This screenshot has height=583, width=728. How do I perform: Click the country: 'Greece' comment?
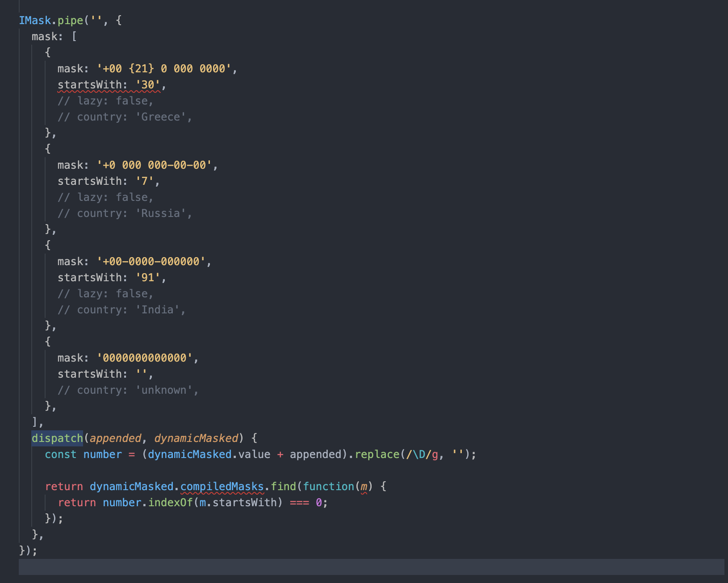point(125,117)
